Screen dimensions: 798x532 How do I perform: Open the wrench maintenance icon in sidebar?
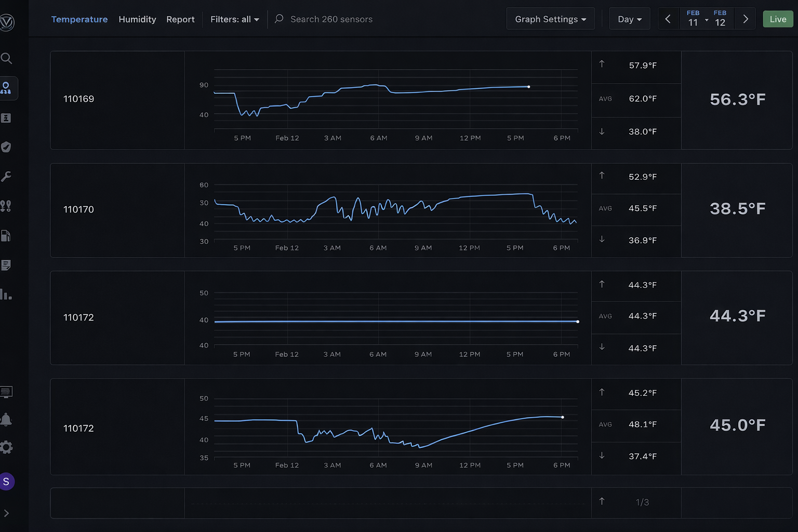tap(6, 177)
